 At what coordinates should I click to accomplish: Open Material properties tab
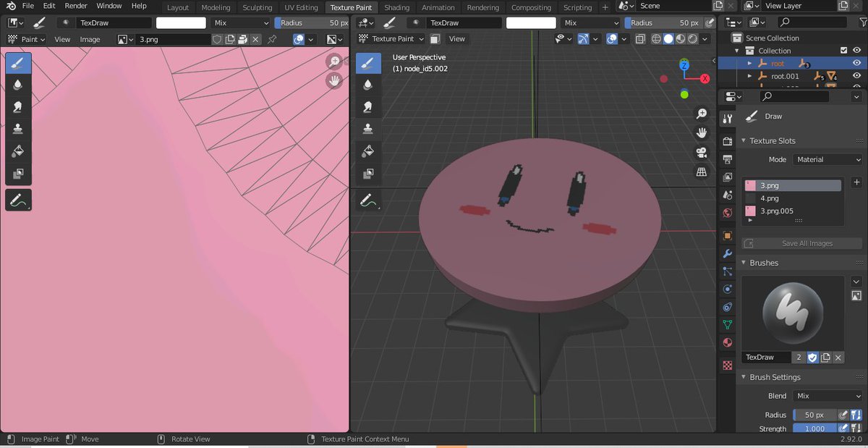pos(728,342)
